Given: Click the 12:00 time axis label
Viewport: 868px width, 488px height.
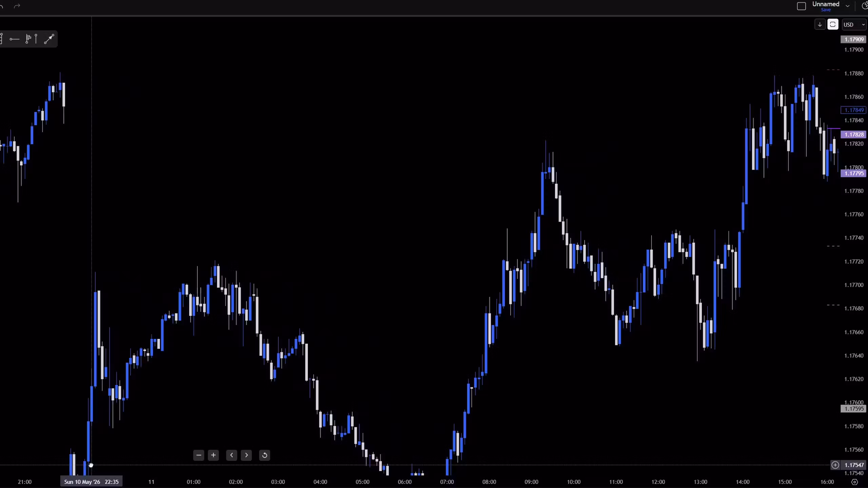Looking at the screenshot, I should pos(658,482).
